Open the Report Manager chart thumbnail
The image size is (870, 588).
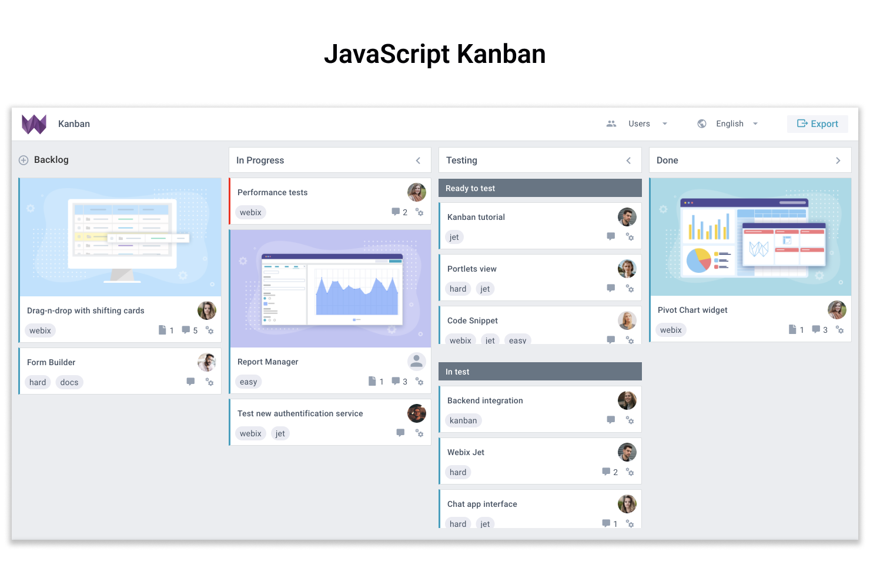tap(330, 289)
